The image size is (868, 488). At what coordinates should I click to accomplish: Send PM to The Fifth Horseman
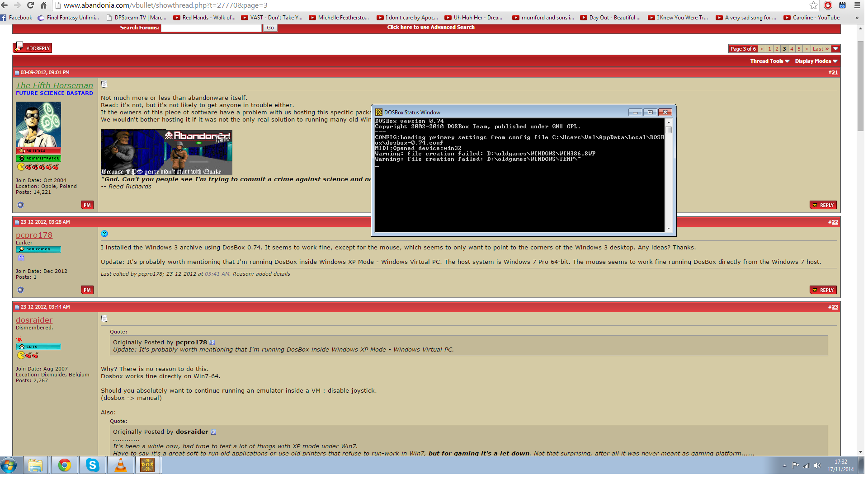pyautogui.click(x=87, y=205)
